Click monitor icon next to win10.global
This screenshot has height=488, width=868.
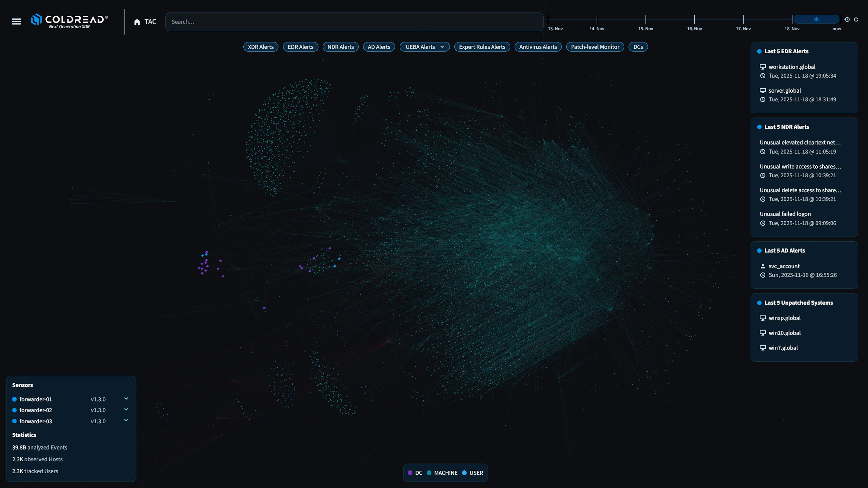(762, 333)
